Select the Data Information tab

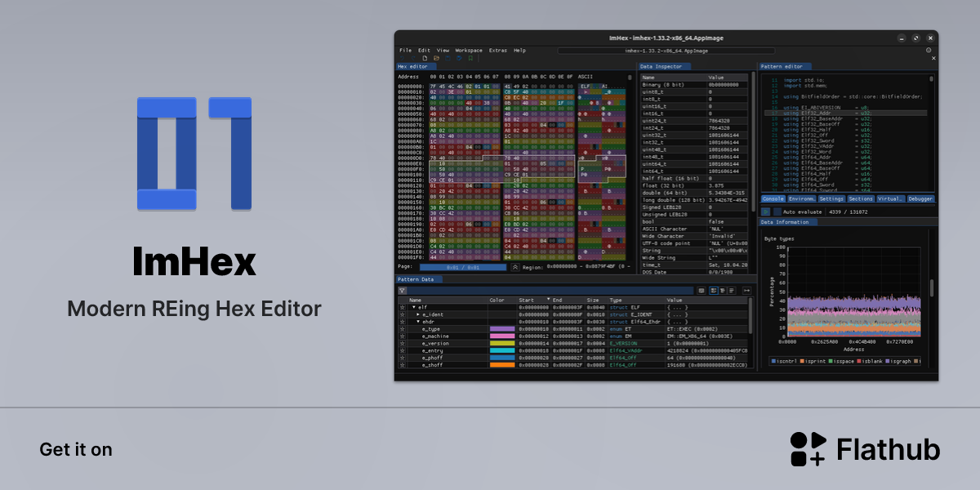[787, 222]
